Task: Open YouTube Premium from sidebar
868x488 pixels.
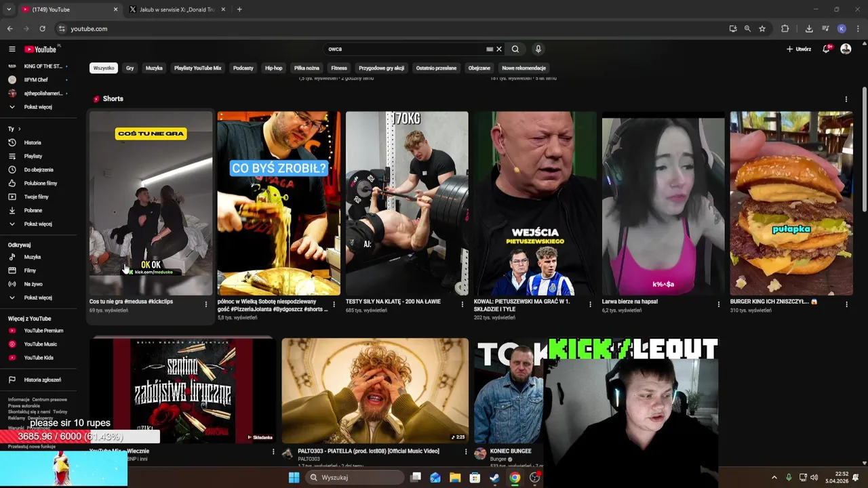Action: click(x=43, y=331)
